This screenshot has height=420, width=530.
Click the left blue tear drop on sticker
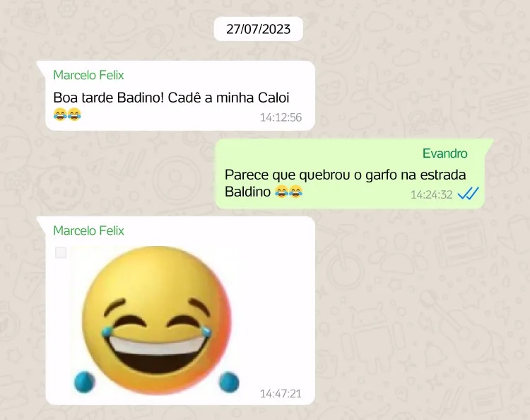84,382
